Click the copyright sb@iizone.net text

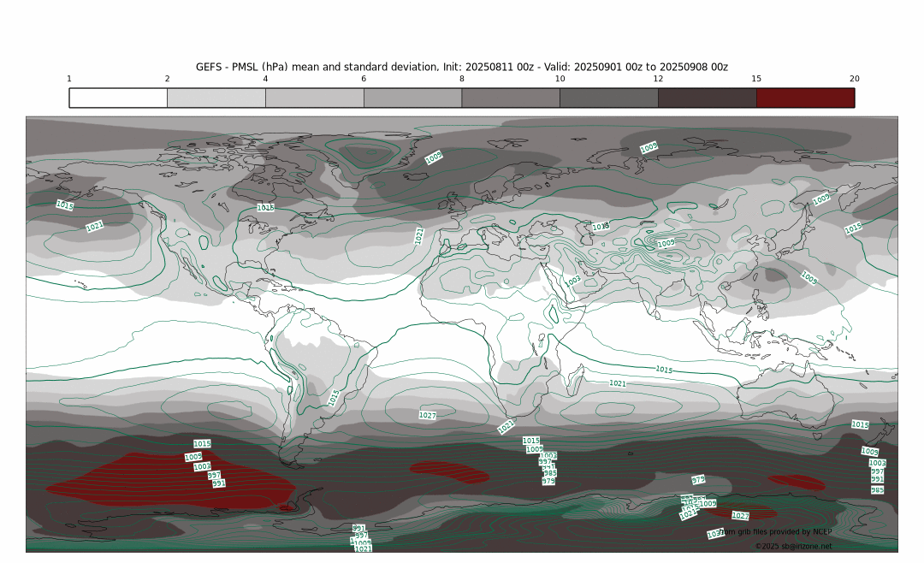[793, 546]
